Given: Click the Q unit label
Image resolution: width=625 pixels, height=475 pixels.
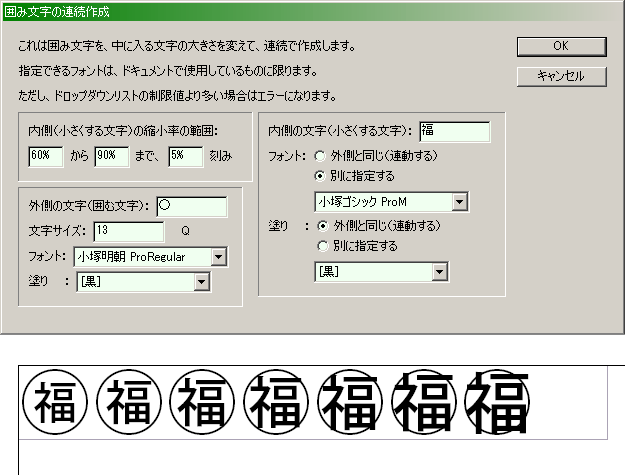Looking at the screenshot, I should pos(185,231).
